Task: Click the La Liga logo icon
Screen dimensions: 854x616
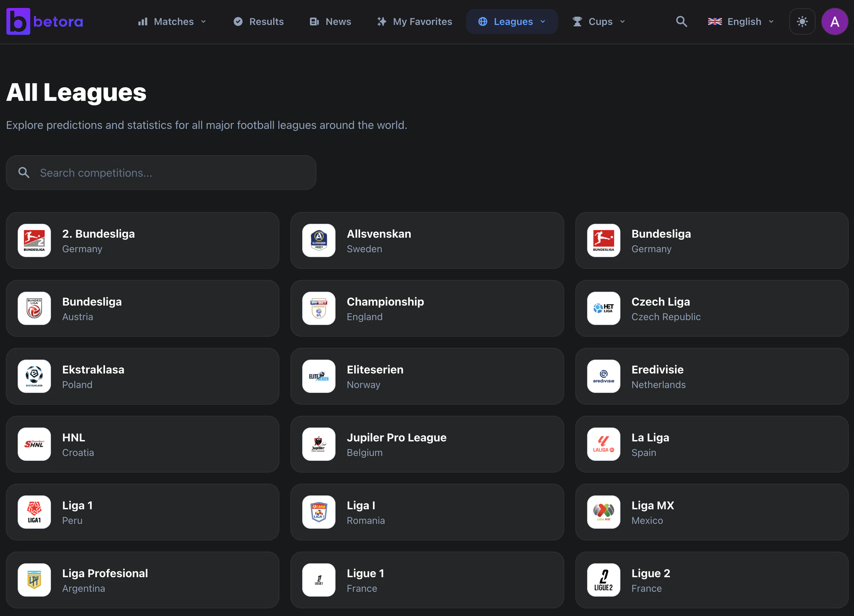Action: [x=603, y=444]
